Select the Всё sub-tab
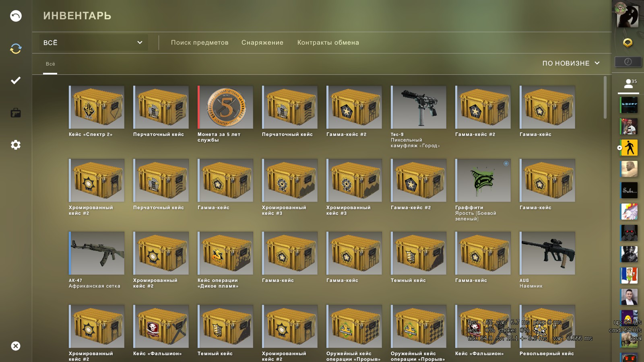644x362 pixels. [x=50, y=64]
